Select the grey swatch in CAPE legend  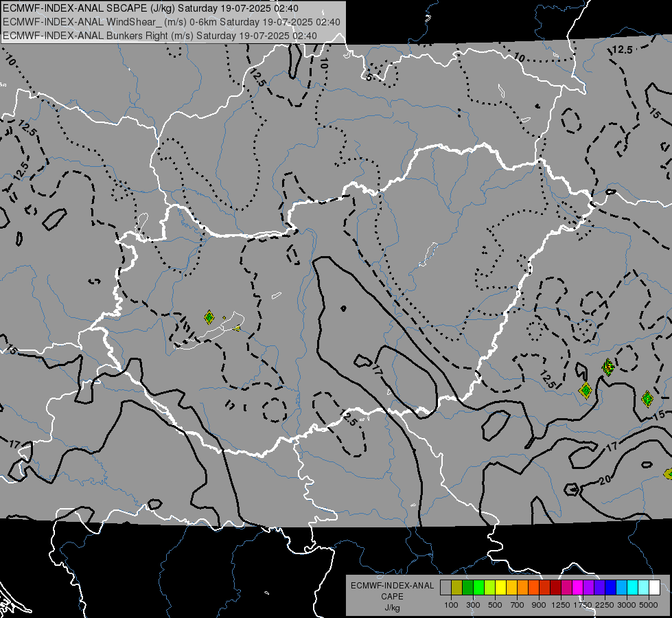click(445, 587)
